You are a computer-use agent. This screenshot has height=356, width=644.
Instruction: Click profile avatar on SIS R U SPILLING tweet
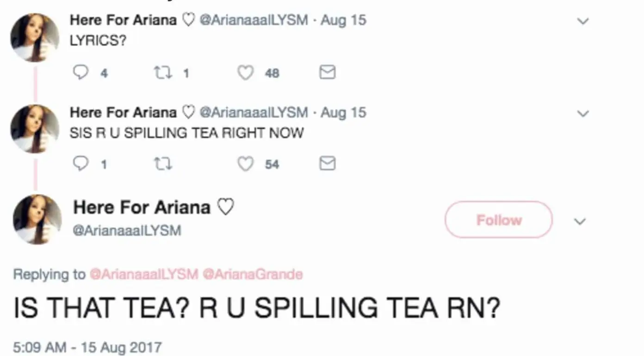click(35, 129)
